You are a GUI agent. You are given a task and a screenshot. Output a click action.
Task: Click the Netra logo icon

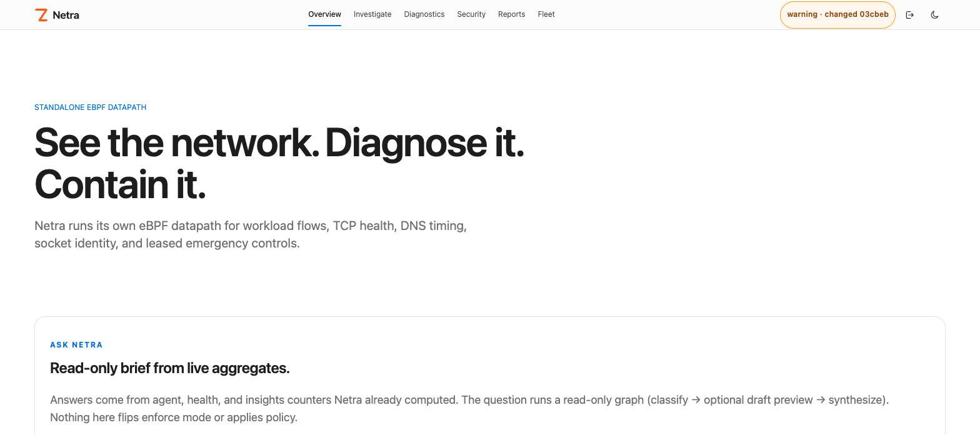click(x=41, y=15)
